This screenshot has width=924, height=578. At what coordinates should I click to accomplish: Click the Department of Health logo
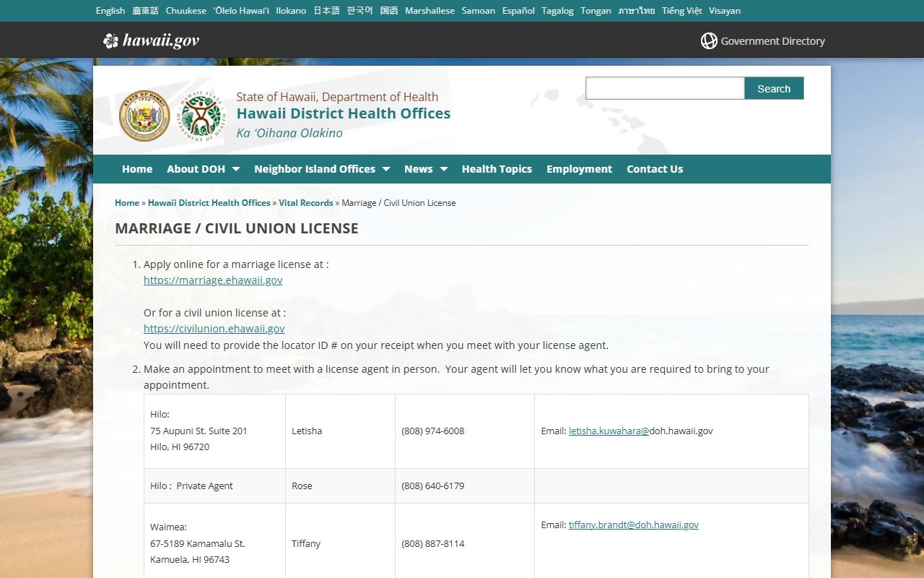(201, 116)
